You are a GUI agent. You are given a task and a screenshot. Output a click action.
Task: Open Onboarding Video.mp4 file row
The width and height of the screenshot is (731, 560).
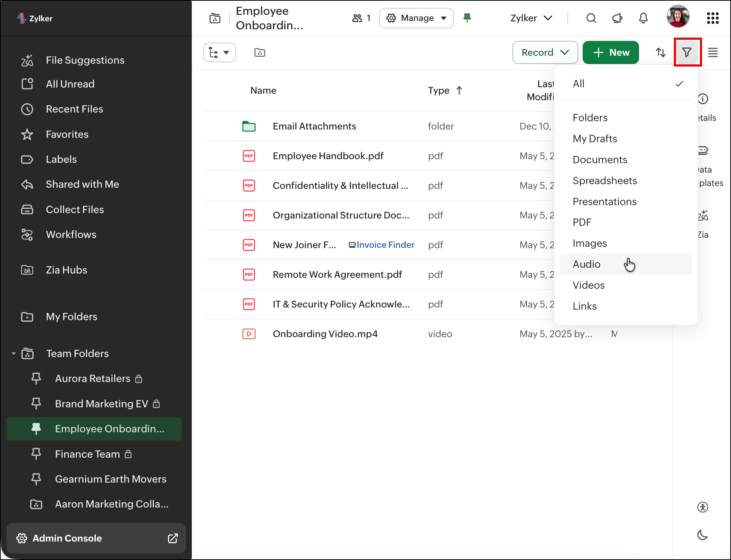[x=325, y=334]
